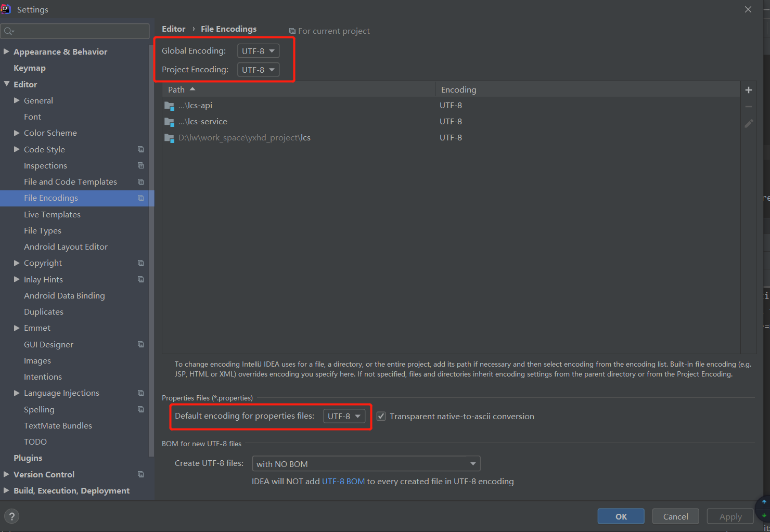Click project-level icon beside Code Style
The height and width of the screenshot is (532, 770).
point(140,149)
